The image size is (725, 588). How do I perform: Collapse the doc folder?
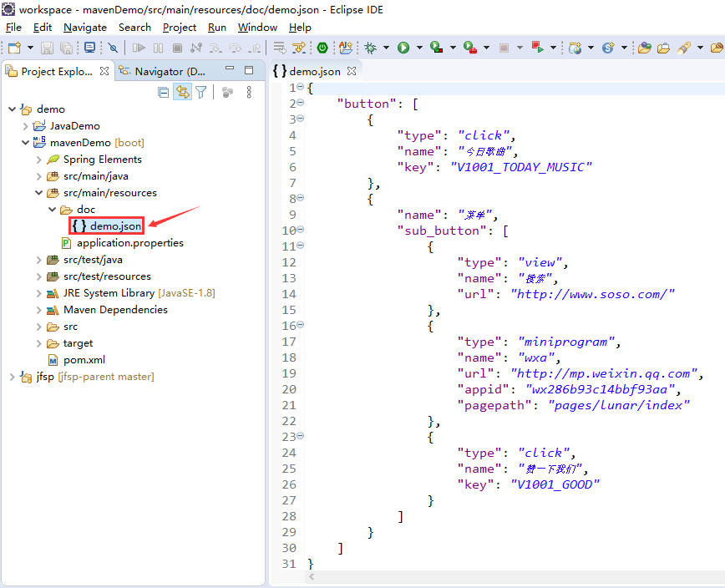pyautogui.click(x=53, y=210)
